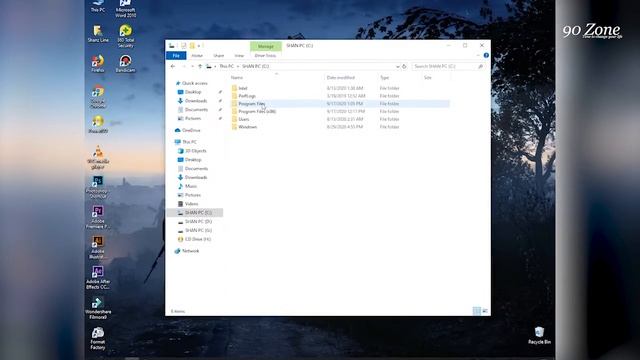Image resolution: width=640 pixels, height=360 pixels.
Task: Open the Format Factory desktop icon
Action: pyautogui.click(x=98, y=338)
